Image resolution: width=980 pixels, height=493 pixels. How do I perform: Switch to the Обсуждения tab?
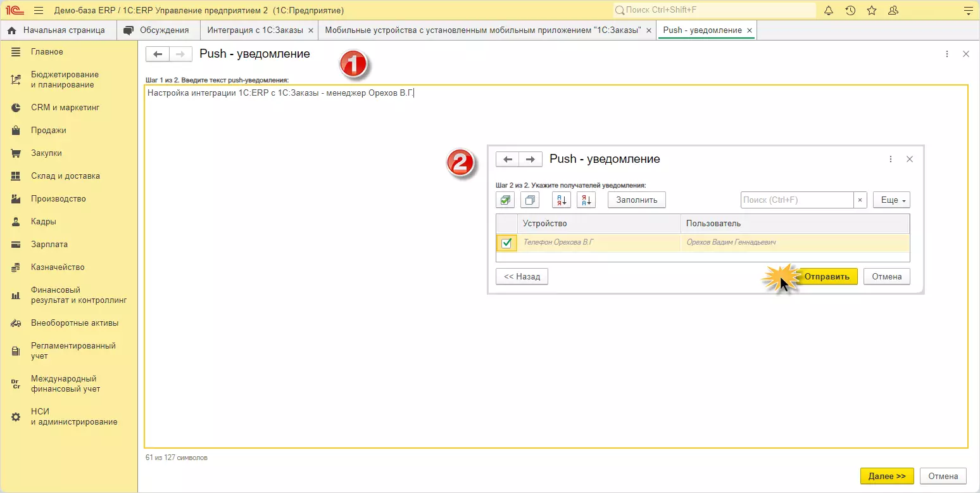(158, 30)
